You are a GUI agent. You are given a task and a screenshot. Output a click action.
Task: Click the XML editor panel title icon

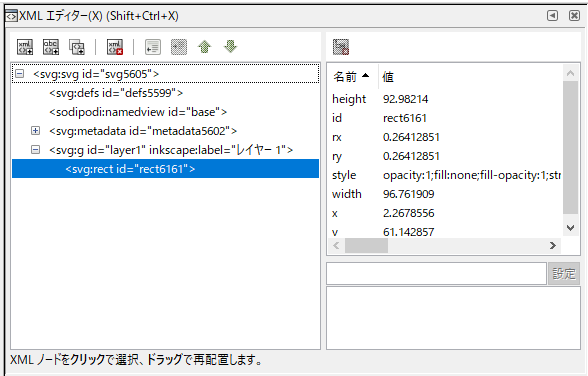click(x=11, y=16)
